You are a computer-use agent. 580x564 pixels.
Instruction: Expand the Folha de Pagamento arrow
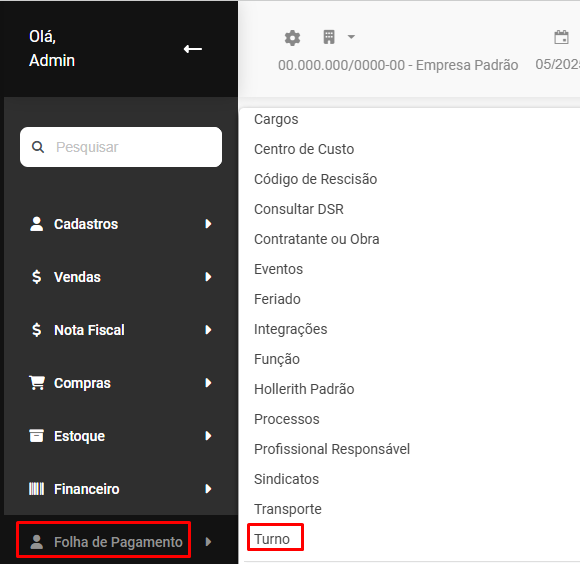click(208, 542)
